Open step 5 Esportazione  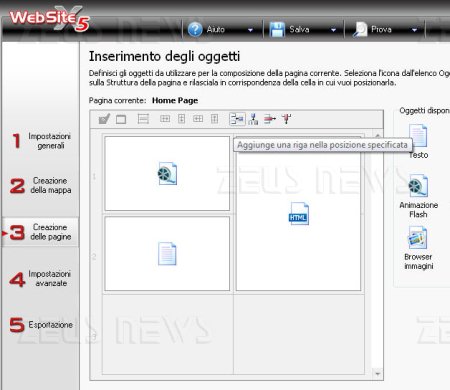click(x=41, y=325)
